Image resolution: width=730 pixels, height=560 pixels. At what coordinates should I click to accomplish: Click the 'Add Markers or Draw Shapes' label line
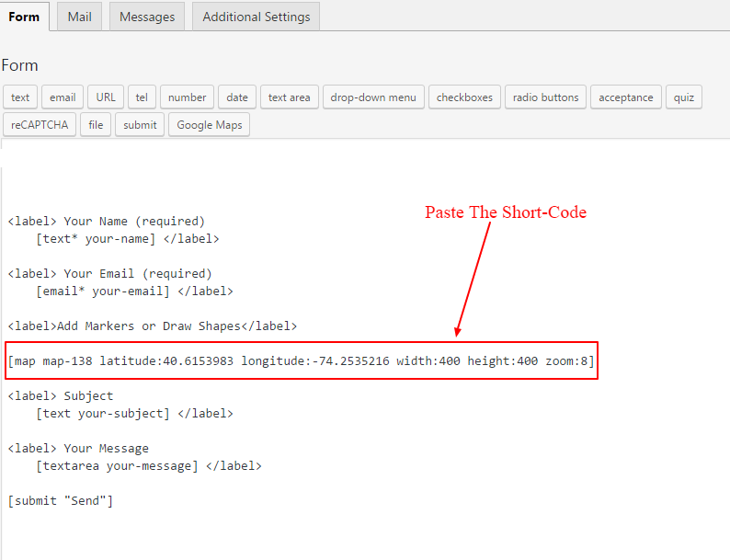tap(153, 326)
